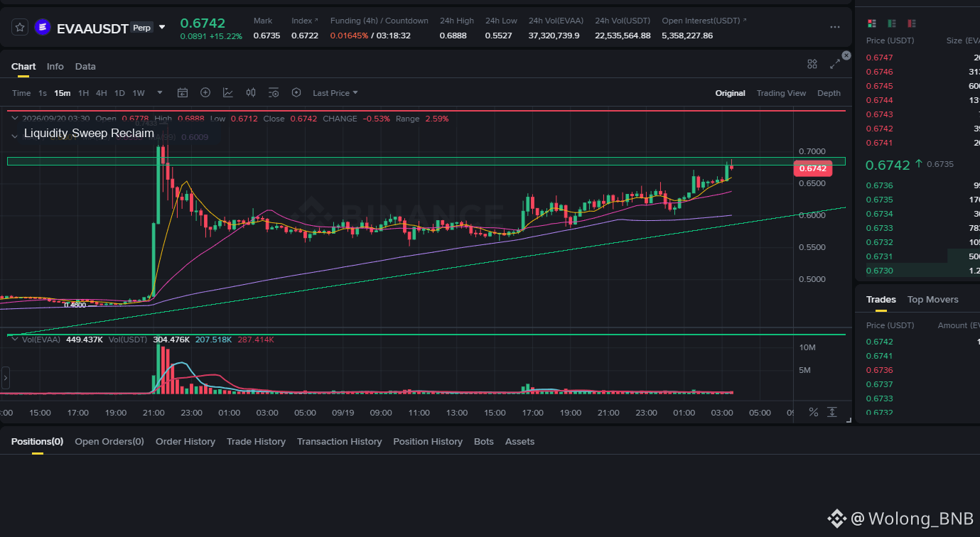Open the Order History tab

coord(185,441)
